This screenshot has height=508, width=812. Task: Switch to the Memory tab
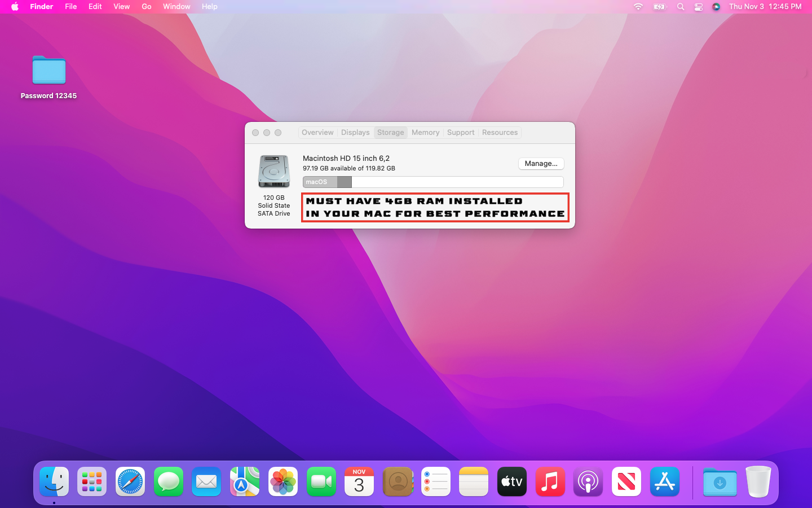point(426,133)
